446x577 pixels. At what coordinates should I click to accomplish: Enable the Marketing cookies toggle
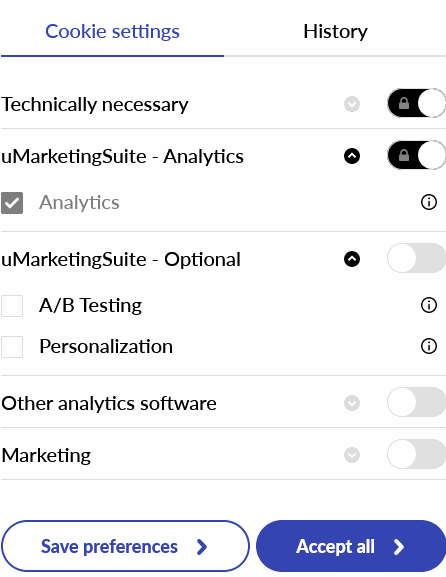(x=417, y=454)
